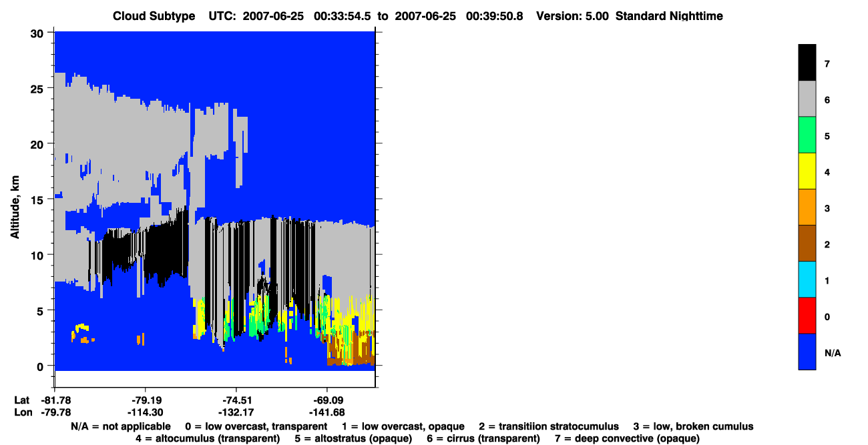Click the colorbar label 0

[827, 316]
